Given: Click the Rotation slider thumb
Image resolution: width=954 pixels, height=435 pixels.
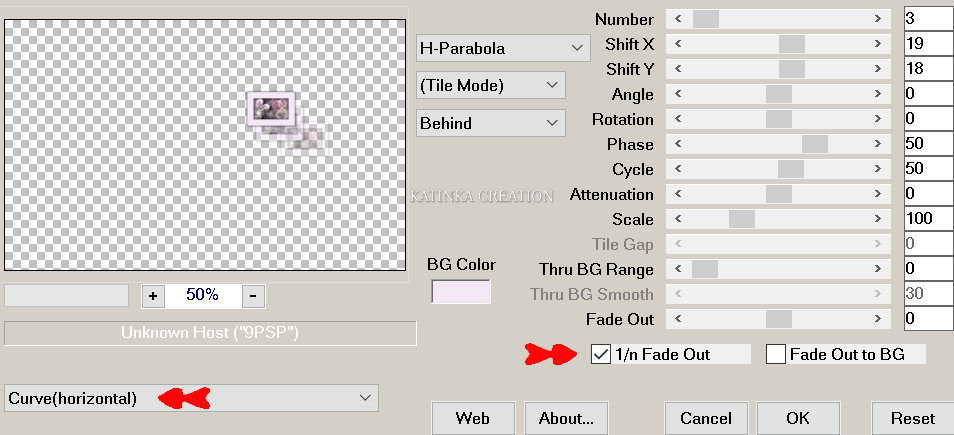Looking at the screenshot, I should point(778,119).
